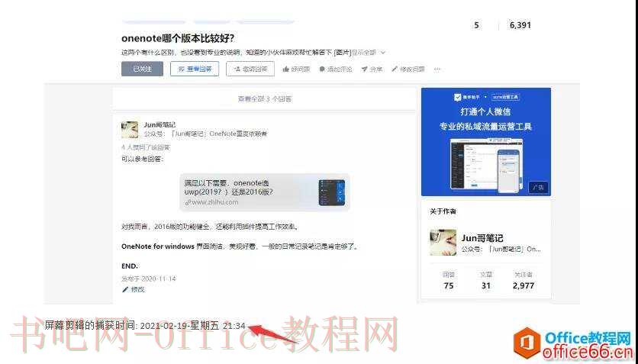The height and width of the screenshot is (364, 638).
Task: Click the 修改 edit pencil under the answer
Action: click(134, 289)
